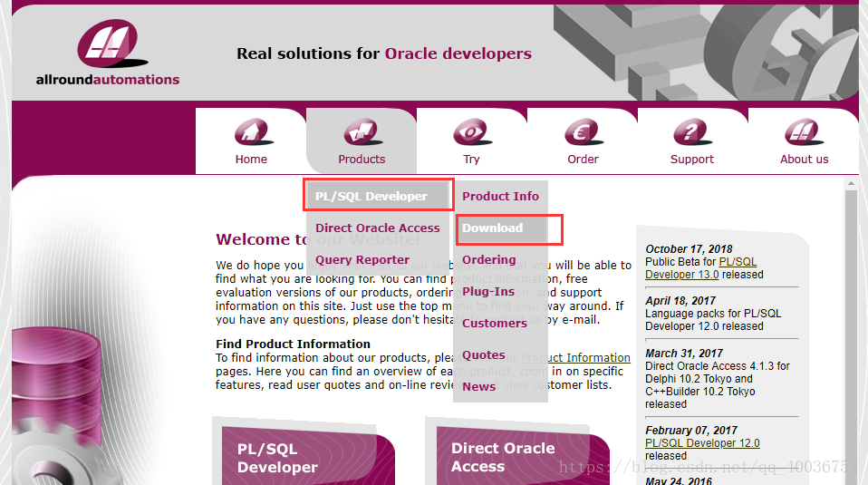
Task: Follow the PL/SQL Developer 12.0 news link
Action: pos(702,443)
